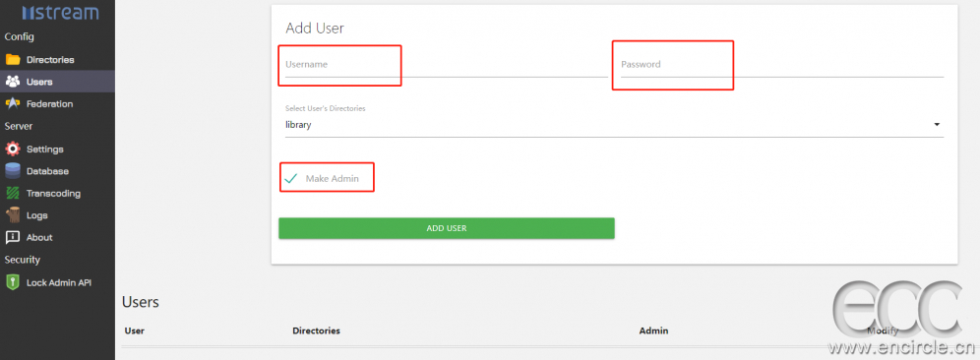Click the directories dropdown arrow
Image resolution: width=980 pixels, height=360 pixels.
click(937, 124)
